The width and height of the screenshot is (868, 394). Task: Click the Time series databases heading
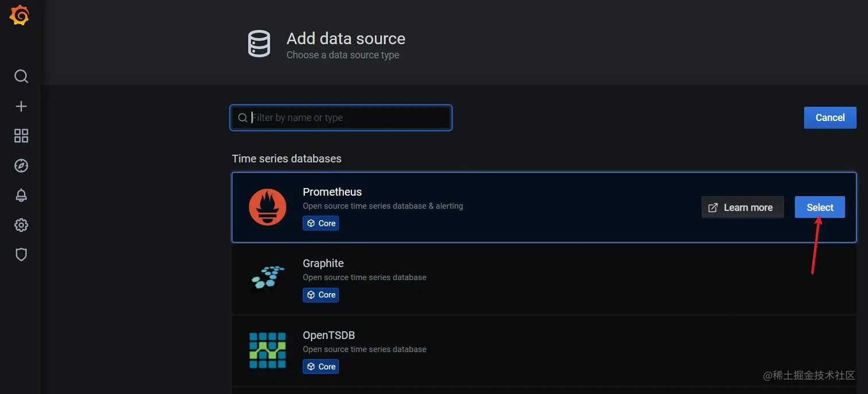(286, 158)
